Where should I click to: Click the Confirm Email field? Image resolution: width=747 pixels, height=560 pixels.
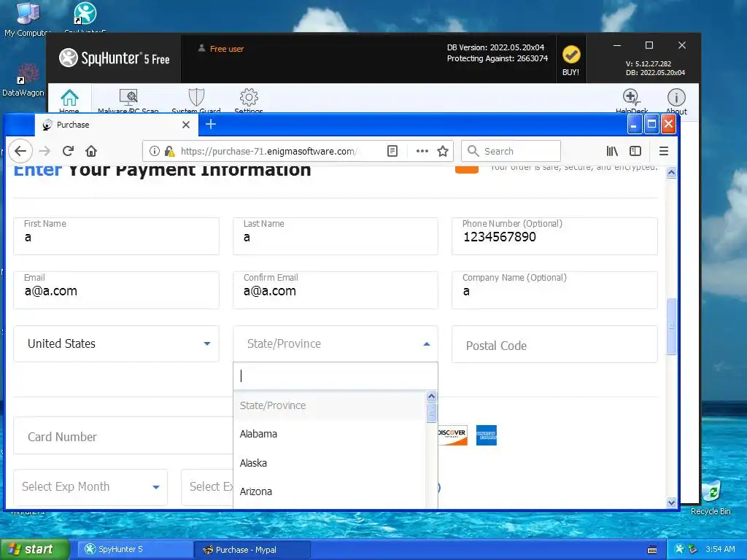click(336, 290)
